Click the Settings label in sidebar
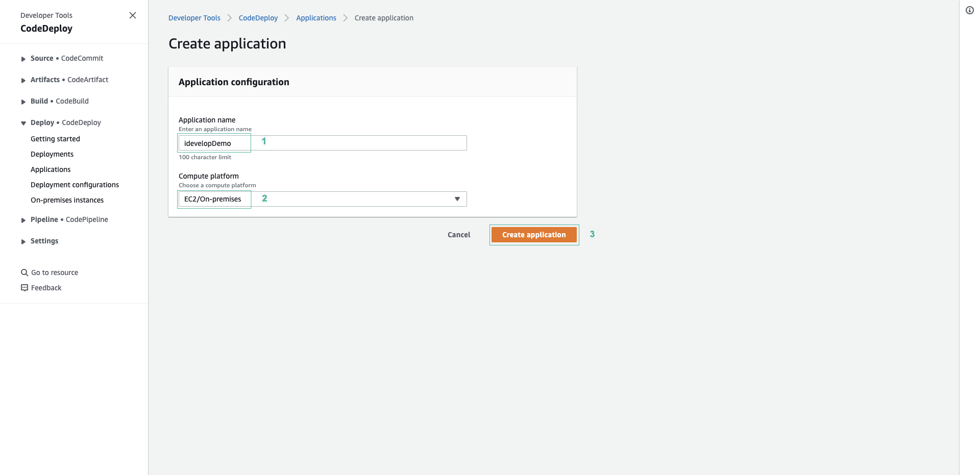This screenshot has height=475, width=980. pos(44,241)
